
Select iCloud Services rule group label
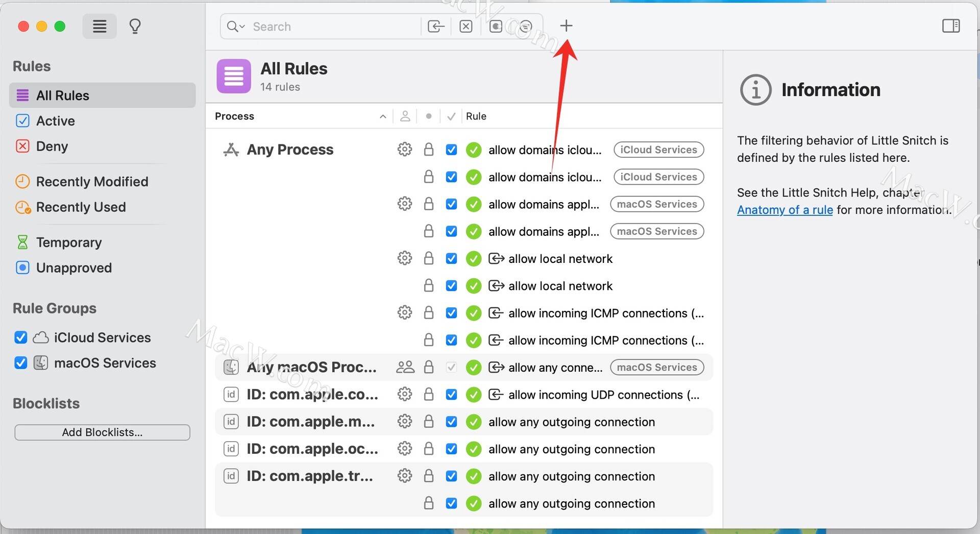pyautogui.click(x=102, y=337)
